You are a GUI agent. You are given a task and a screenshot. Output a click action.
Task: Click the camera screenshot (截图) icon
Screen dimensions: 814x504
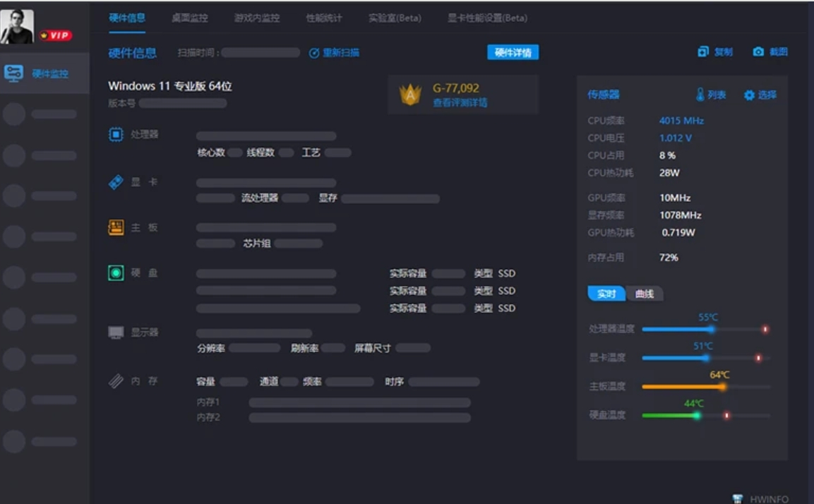[x=758, y=52]
